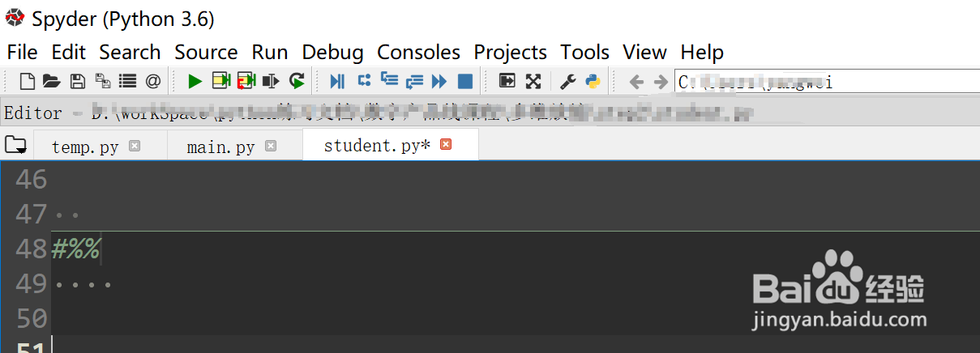Click the save all files icon

(x=102, y=81)
